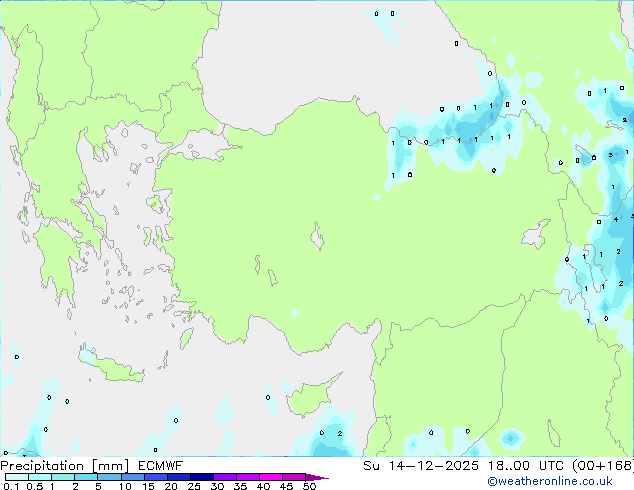Click the Cyprus island on the map
This screenshot has height=490, width=634.
(x=311, y=397)
